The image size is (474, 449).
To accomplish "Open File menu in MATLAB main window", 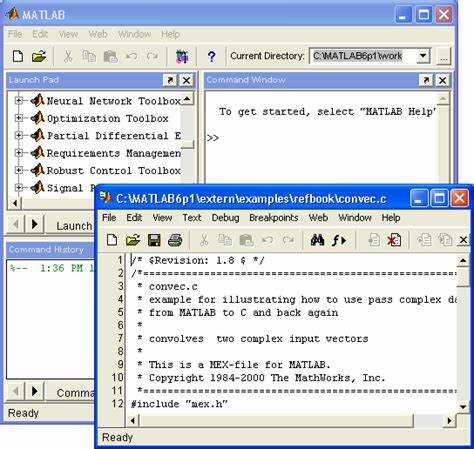I will [x=15, y=34].
